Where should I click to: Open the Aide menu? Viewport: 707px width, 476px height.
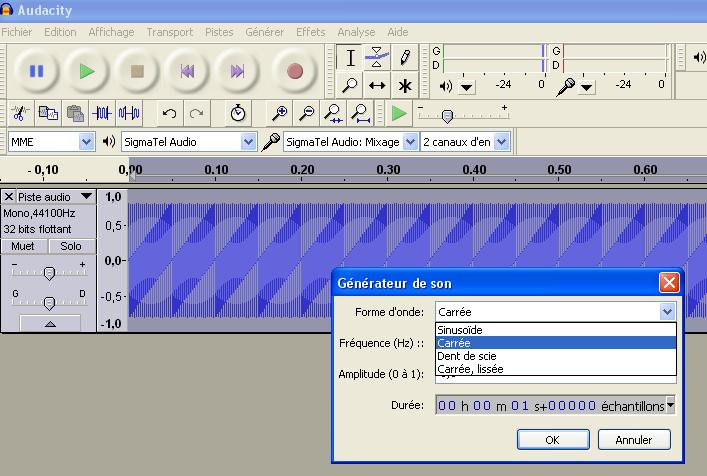398,32
